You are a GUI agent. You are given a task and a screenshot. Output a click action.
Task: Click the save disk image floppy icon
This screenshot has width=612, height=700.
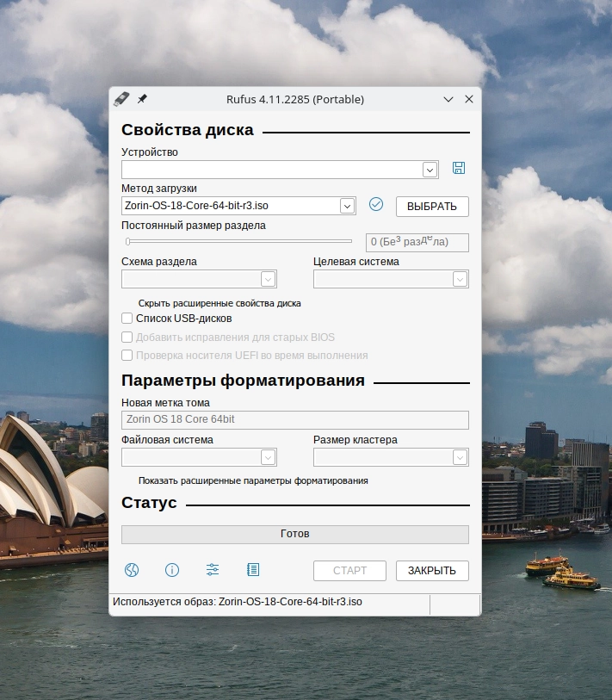point(459,168)
